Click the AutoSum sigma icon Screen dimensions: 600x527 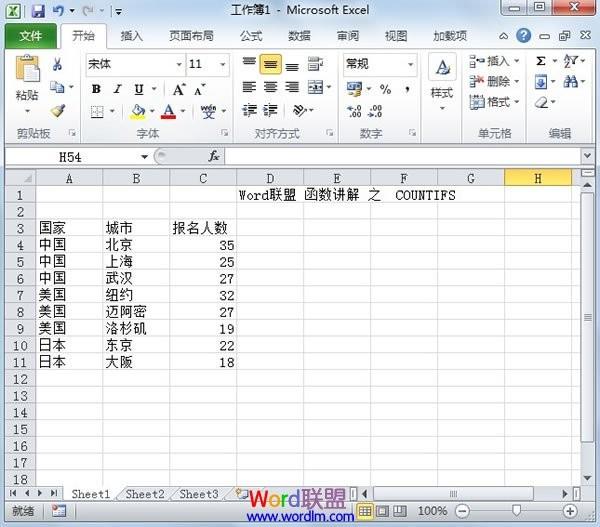pyautogui.click(x=541, y=61)
